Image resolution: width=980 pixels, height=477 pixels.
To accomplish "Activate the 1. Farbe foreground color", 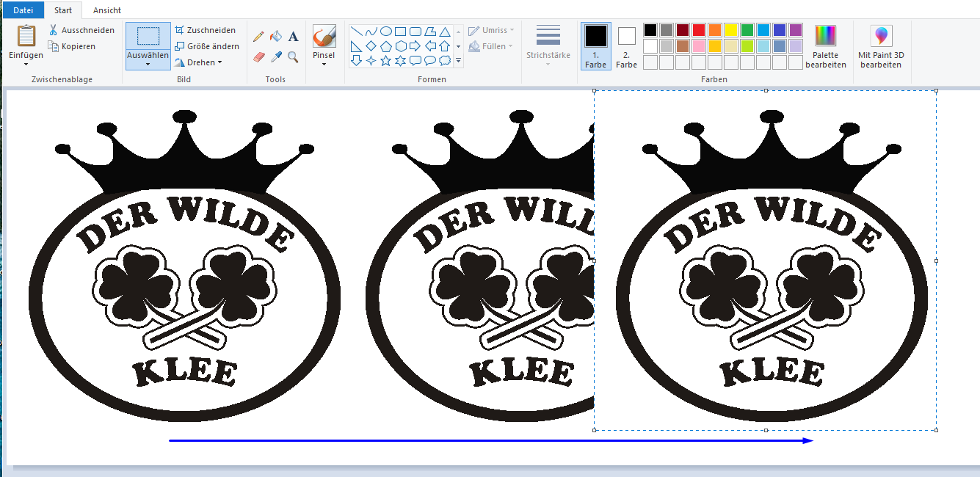I will [596, 45].
